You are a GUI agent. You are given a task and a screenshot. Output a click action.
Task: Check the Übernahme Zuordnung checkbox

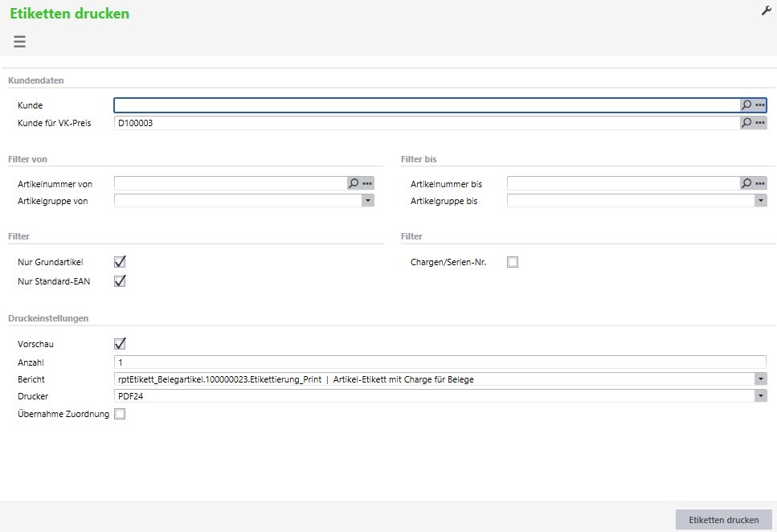click(x=121, y=415)
